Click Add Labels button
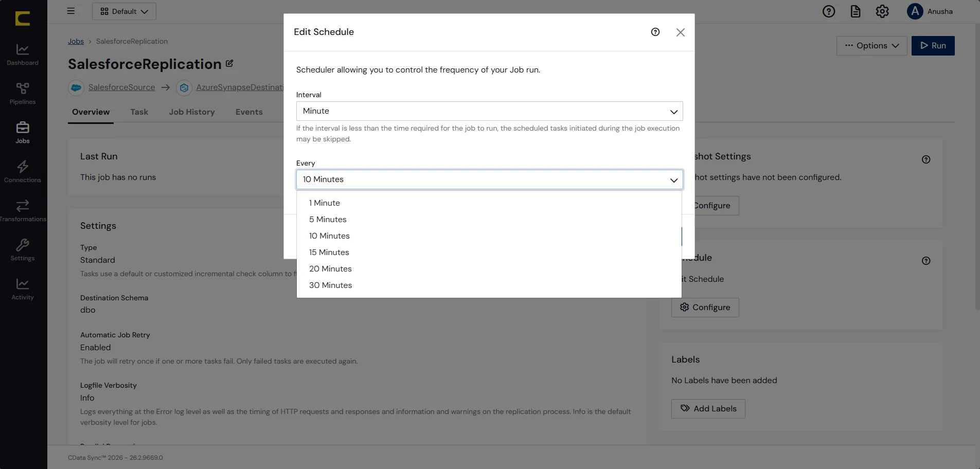Screen dimensions: 980x469 (x=708, y=409)
